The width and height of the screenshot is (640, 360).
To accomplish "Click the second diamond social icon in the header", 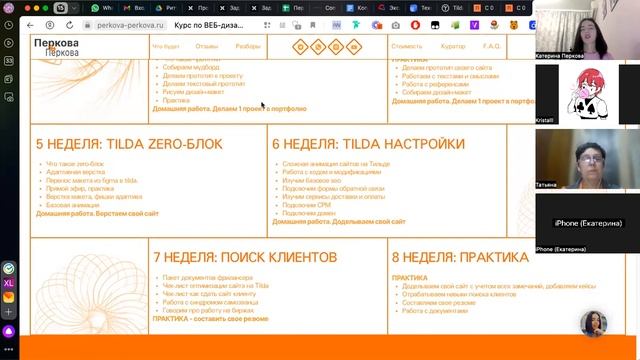I will point(318,47).
